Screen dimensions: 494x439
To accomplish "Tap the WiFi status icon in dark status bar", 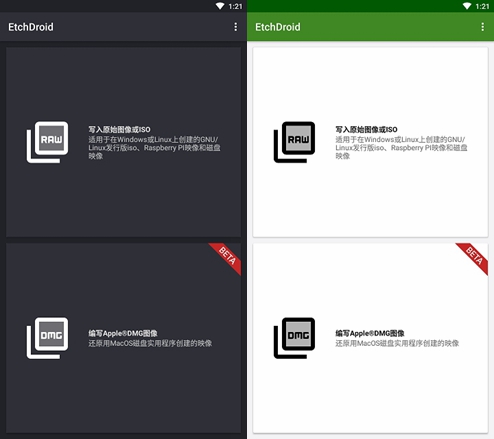I will coord(220,6).
